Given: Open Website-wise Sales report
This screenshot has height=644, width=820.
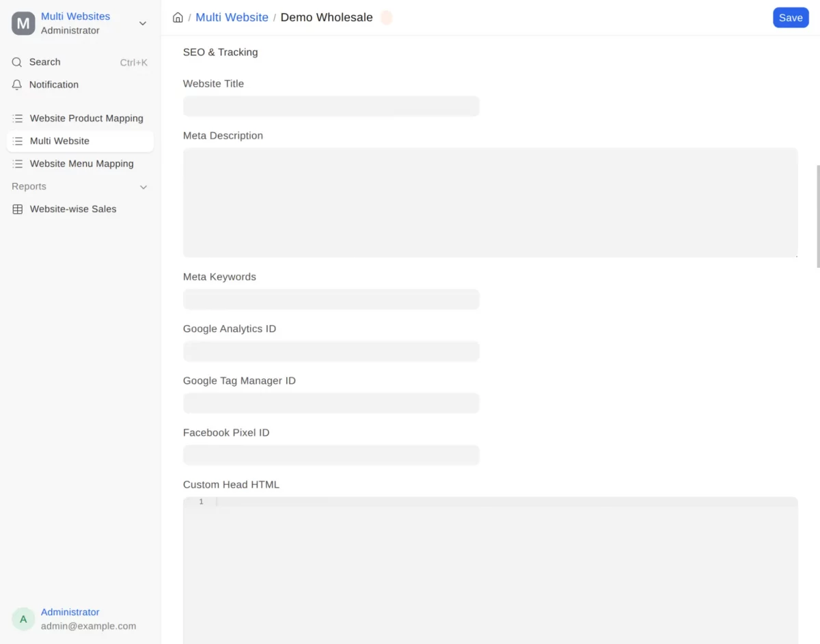Looking at the screenshot, I should click(80, 209).
